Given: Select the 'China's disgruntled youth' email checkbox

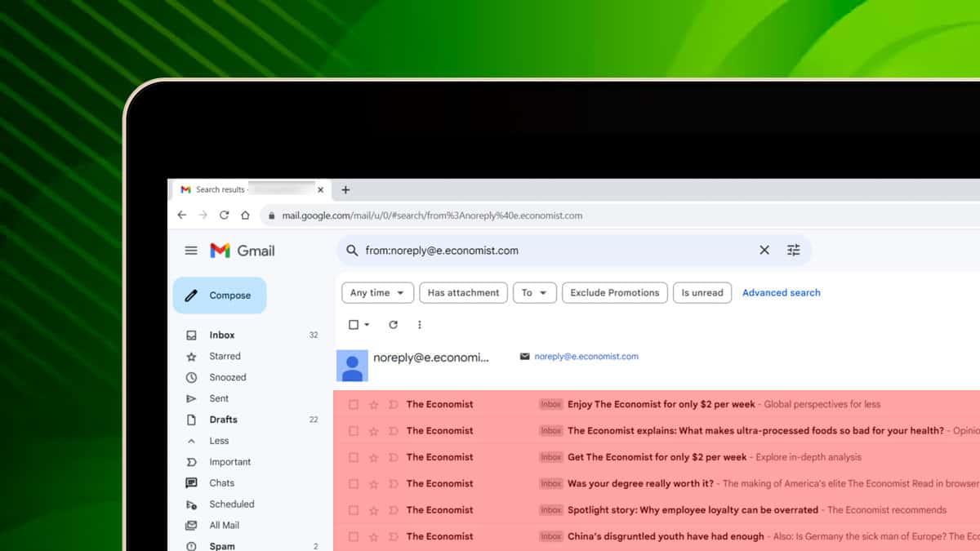Looking at the screenshot, I should pyautogui.click(x=354, y=536).
